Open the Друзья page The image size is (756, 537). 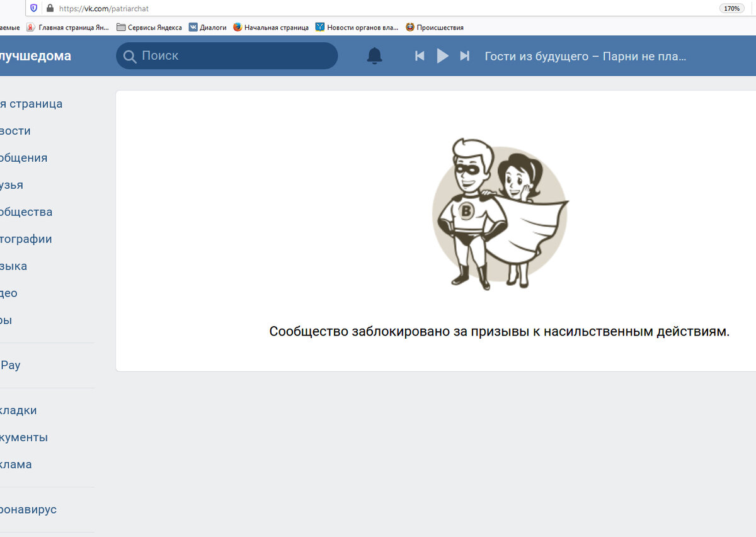(x=12, y=184)
